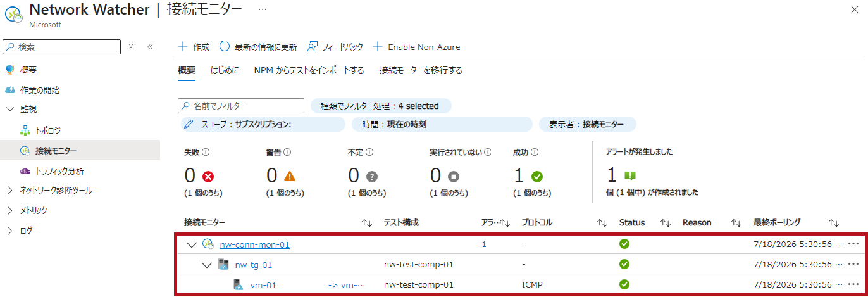Close the Network Watcher blade

click(x=855, y=9)
